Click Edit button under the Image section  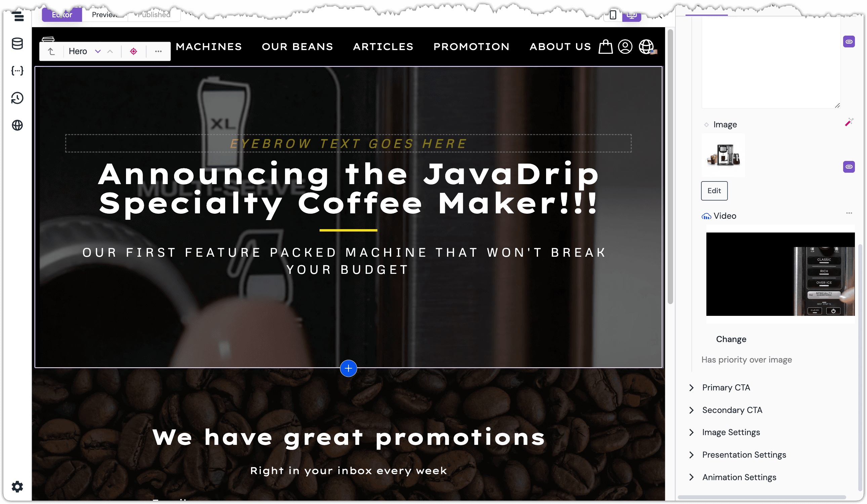click(x=714, y=190)
